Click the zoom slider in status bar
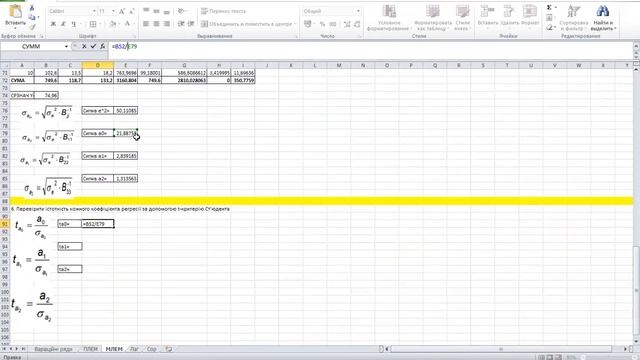Screen dimensions: 640x360 (608, 358)
